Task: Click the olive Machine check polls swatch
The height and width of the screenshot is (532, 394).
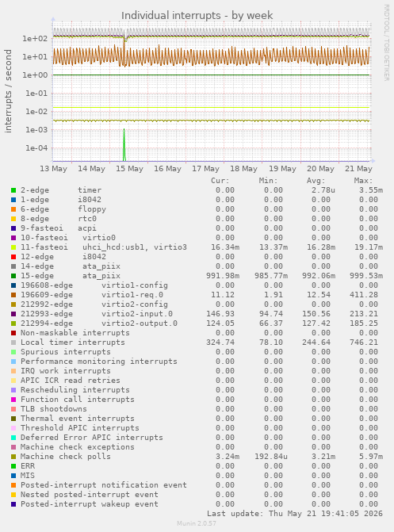Action: [x=13, y=457]
